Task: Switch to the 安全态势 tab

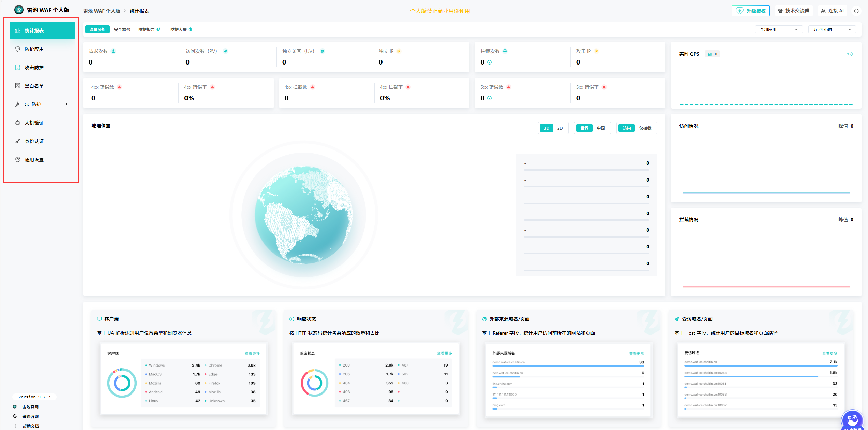Action: click(x=122, y=30)
